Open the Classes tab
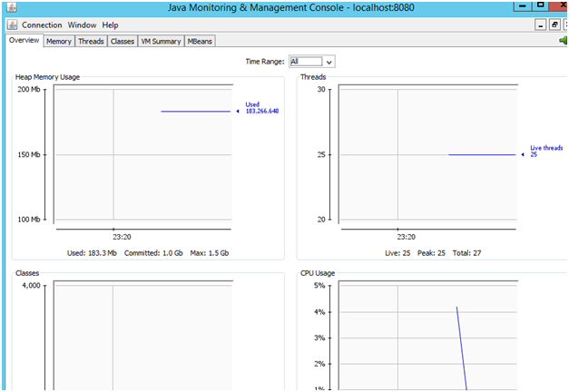The image size is (569, 392). click(x=123, y=41)
